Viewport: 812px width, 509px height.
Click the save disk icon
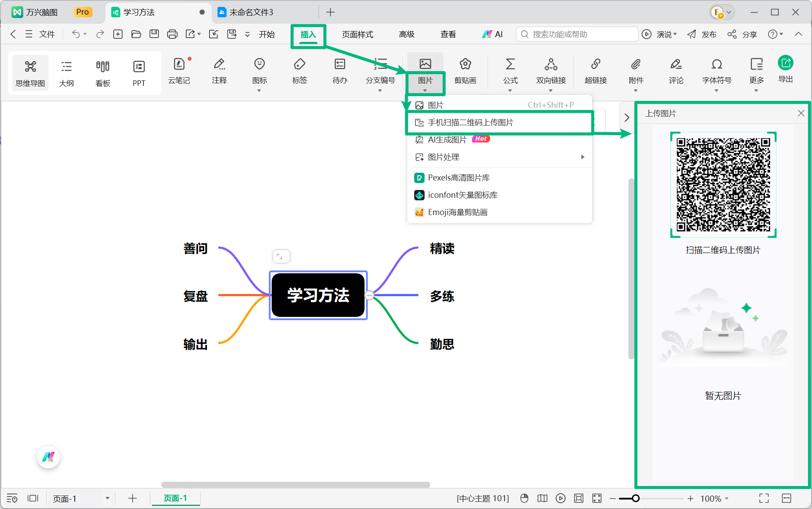click(x=154, y=34)
